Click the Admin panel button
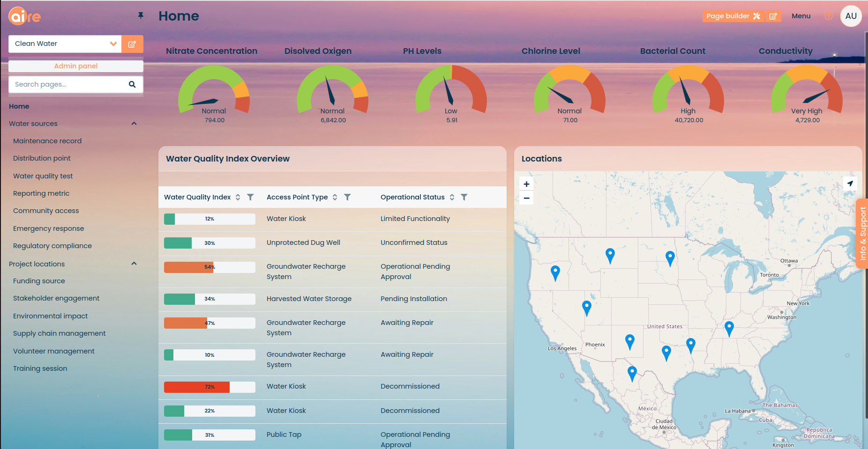868x449 pixels. click(76, 66)
